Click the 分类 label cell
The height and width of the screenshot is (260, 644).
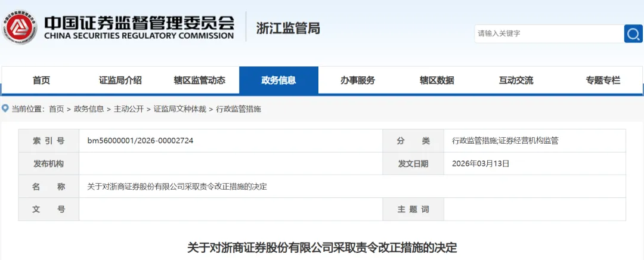pos(413,141)
